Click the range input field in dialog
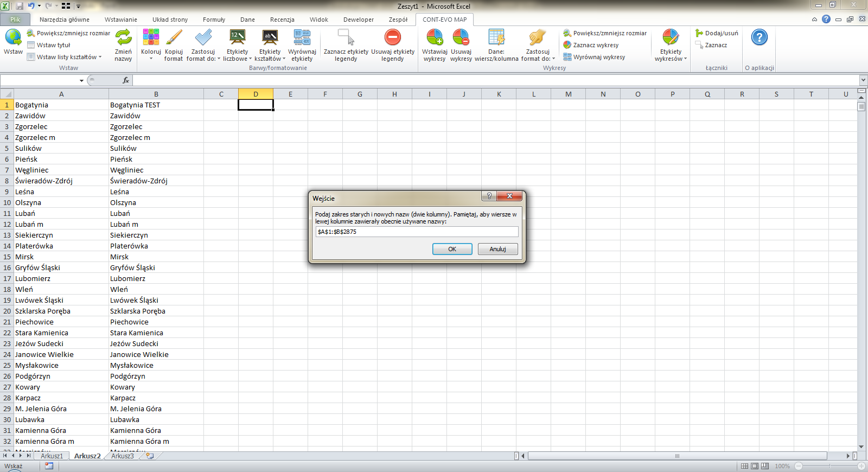Screen dimensions: 868x472 (417, 232)
